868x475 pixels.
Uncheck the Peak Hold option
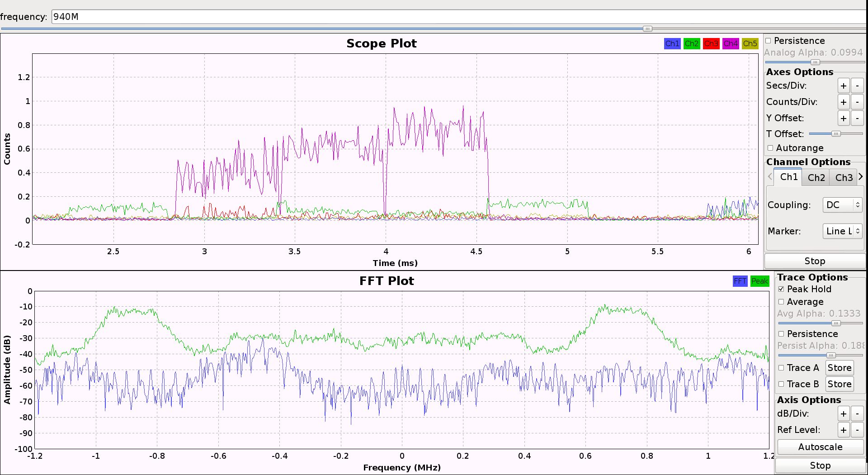(x=781, y=289)
